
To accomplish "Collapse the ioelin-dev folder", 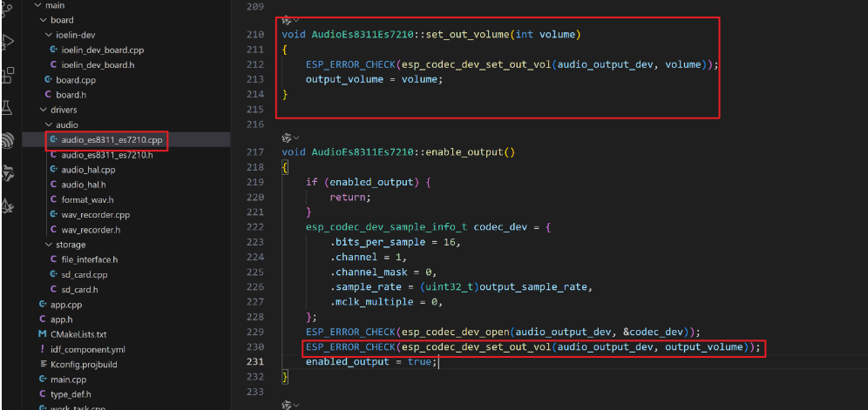I will 49,35.
